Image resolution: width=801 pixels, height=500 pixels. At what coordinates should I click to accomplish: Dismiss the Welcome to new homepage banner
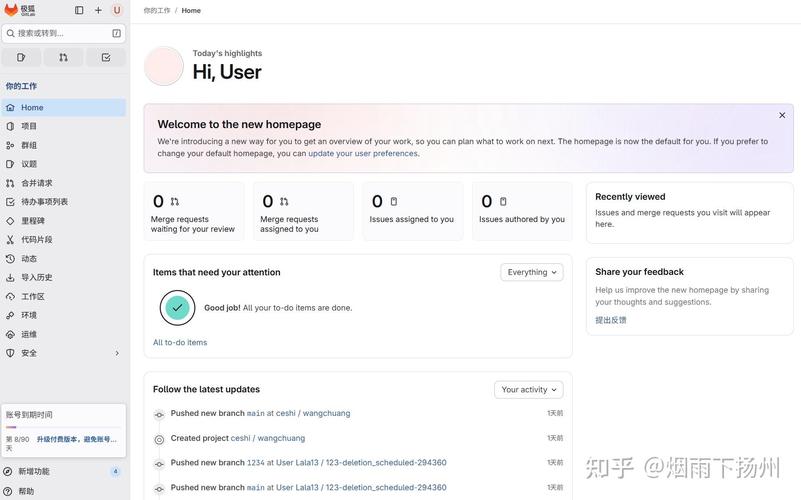782,115
